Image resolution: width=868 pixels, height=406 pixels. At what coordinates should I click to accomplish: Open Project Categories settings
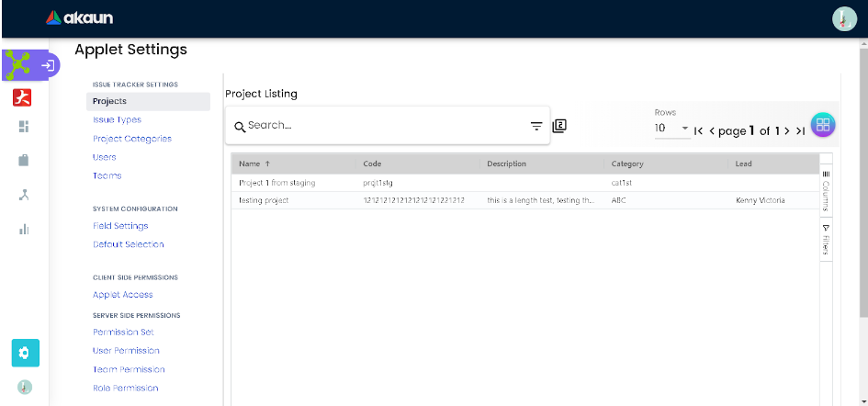tap(132, 139)
